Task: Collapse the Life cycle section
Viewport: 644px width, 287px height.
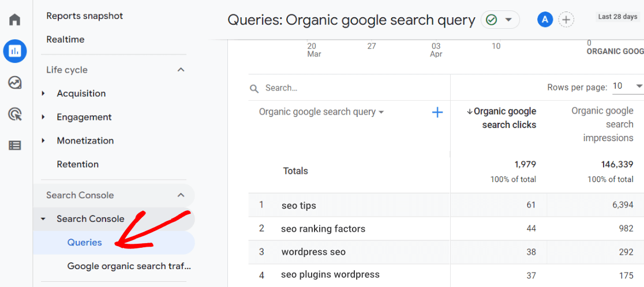Action: [181, 70]
